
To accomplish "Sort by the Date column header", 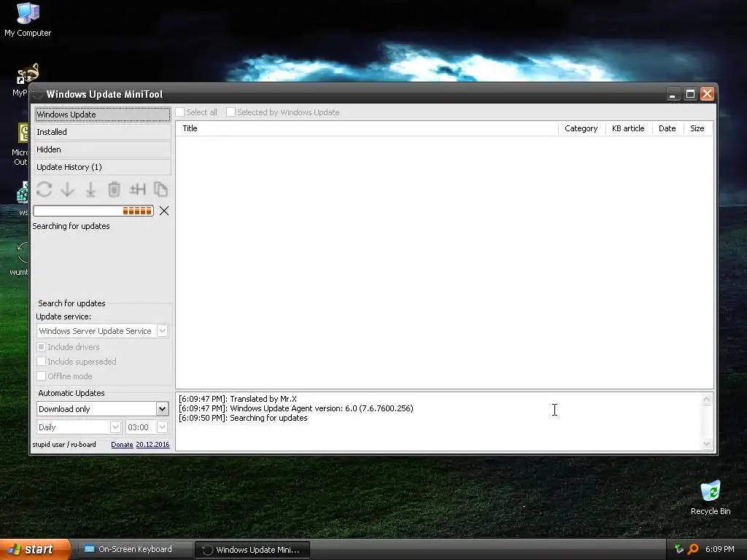I will point(667,128).
